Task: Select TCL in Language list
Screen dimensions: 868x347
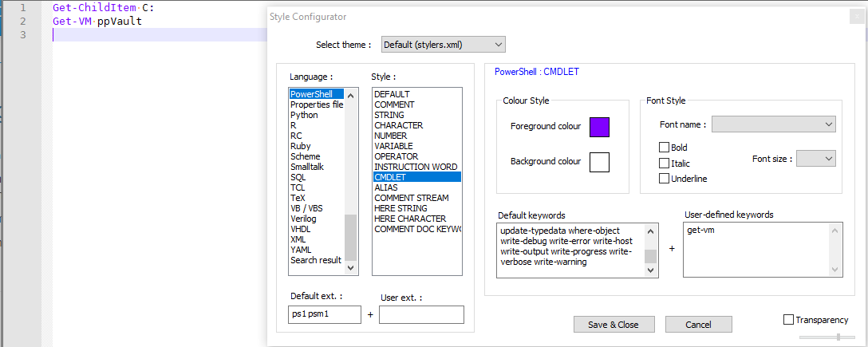Action: (x=317, y=187)
